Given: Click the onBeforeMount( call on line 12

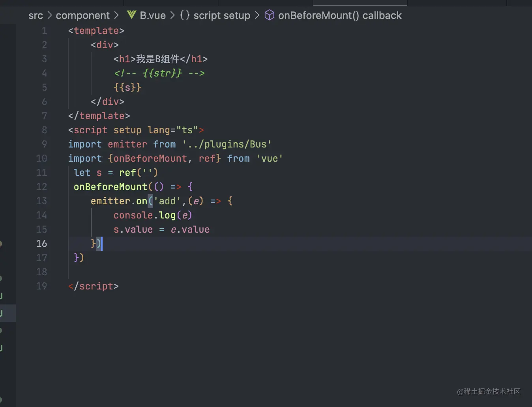Looking at the screenshot, I should (x=113, y=187).
